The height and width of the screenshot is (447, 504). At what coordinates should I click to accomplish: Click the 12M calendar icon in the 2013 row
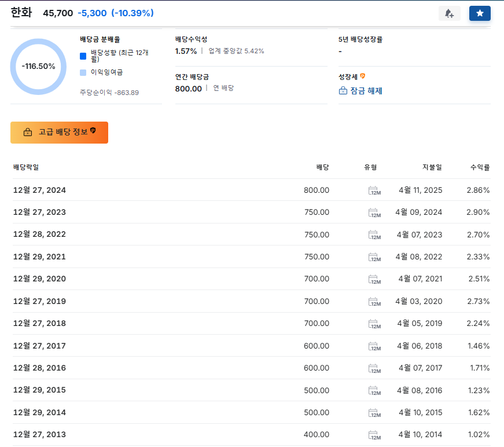click(374, 434)
